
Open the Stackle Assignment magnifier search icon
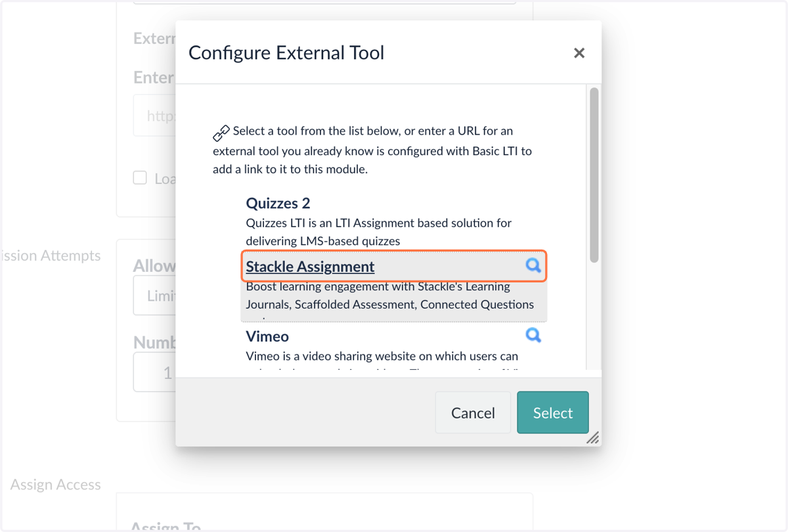(x=533, y=265)
